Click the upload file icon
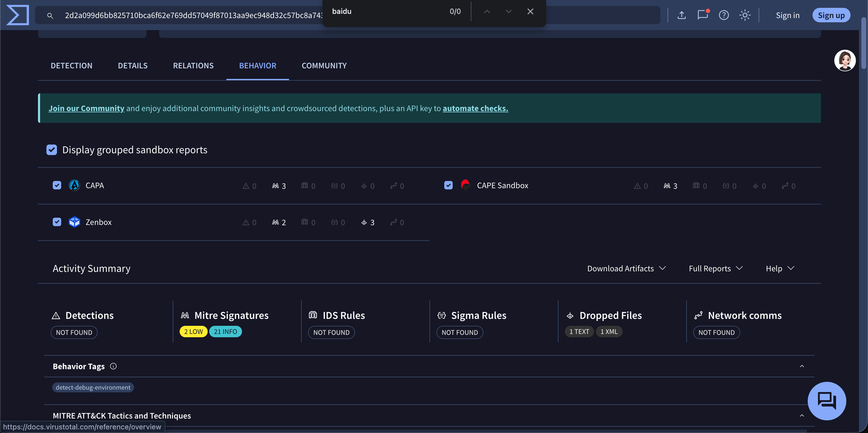 pos(681,15)
